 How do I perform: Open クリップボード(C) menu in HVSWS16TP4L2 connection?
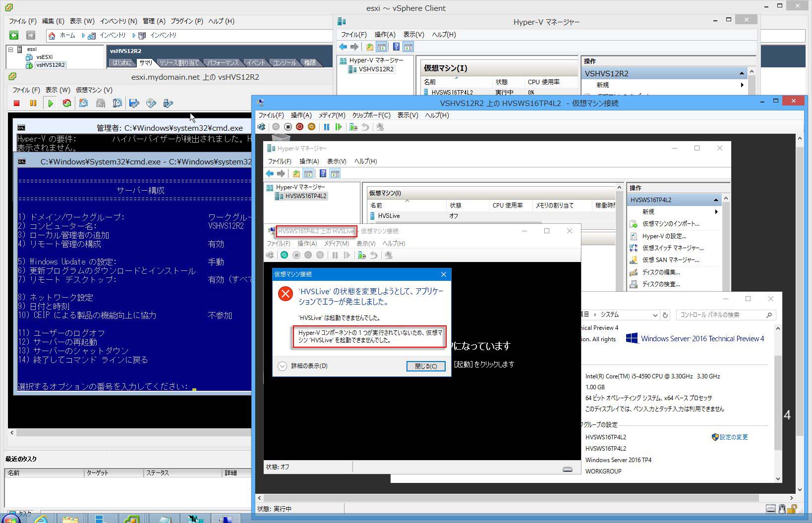click(371, 115)
